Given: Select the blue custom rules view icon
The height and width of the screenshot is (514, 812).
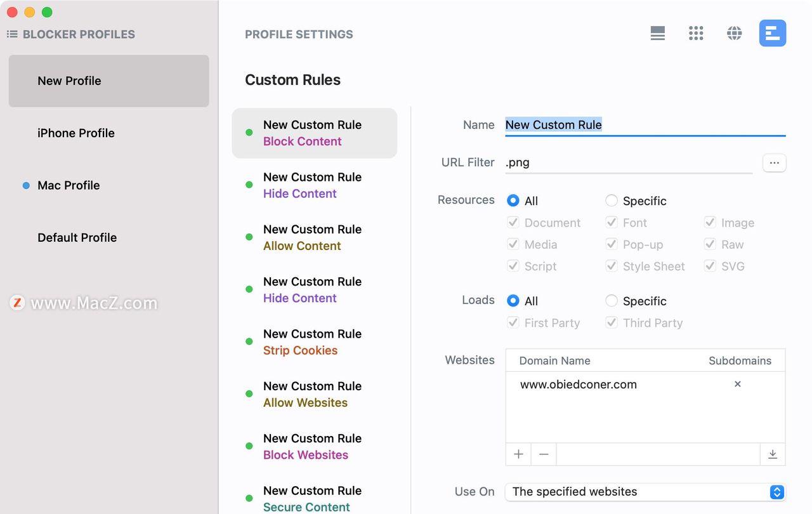Looking at the screenshot, I should pyautogui.click(x=772, y=34).
